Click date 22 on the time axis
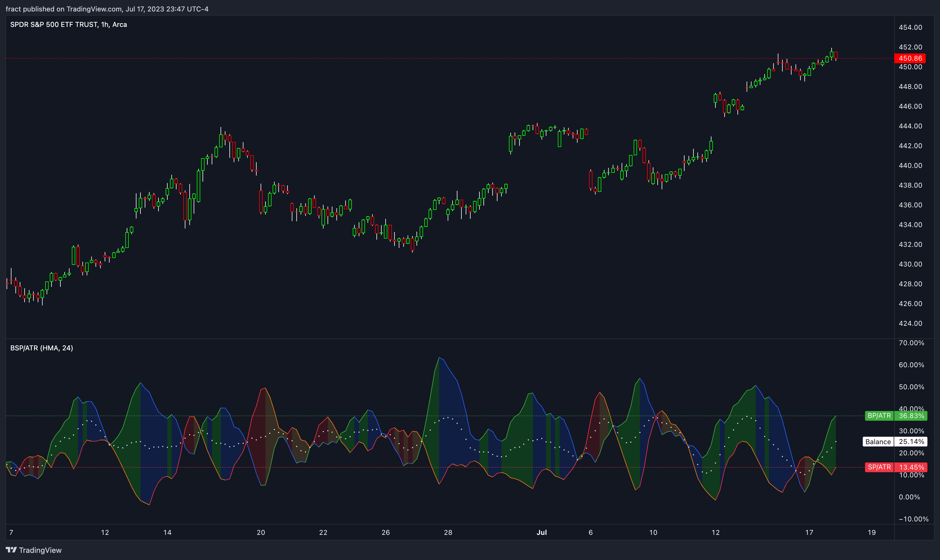This screenshot has height=560, width=940. (323, 533)
